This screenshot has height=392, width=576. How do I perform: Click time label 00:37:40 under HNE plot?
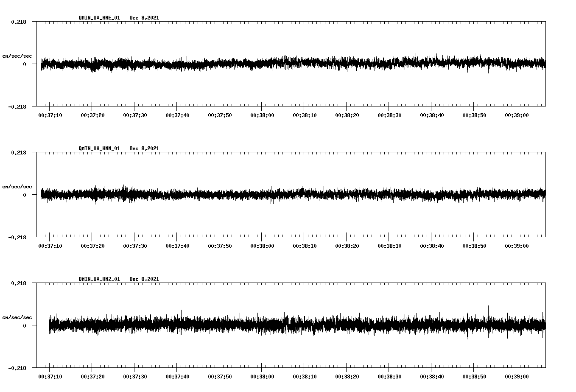pos(177,115)
